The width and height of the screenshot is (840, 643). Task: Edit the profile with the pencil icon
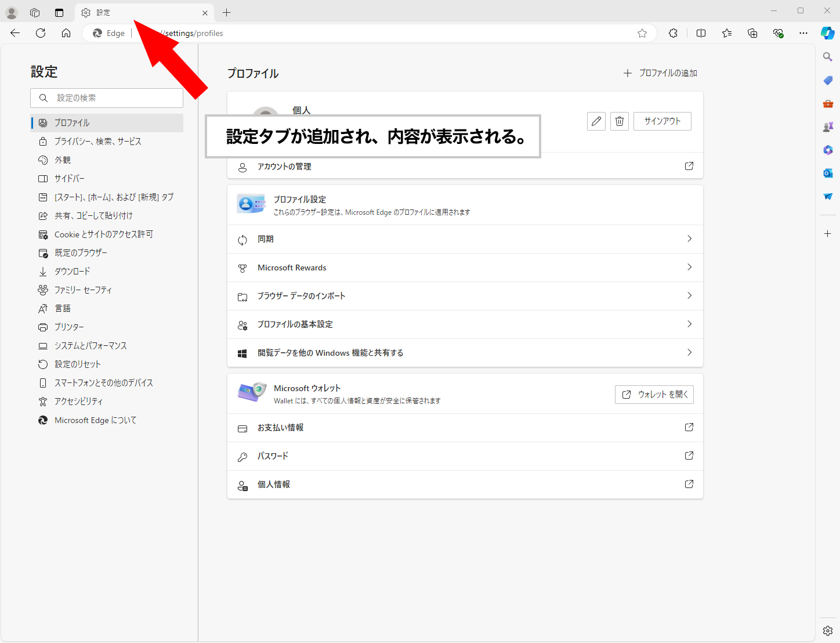(596, 121)
